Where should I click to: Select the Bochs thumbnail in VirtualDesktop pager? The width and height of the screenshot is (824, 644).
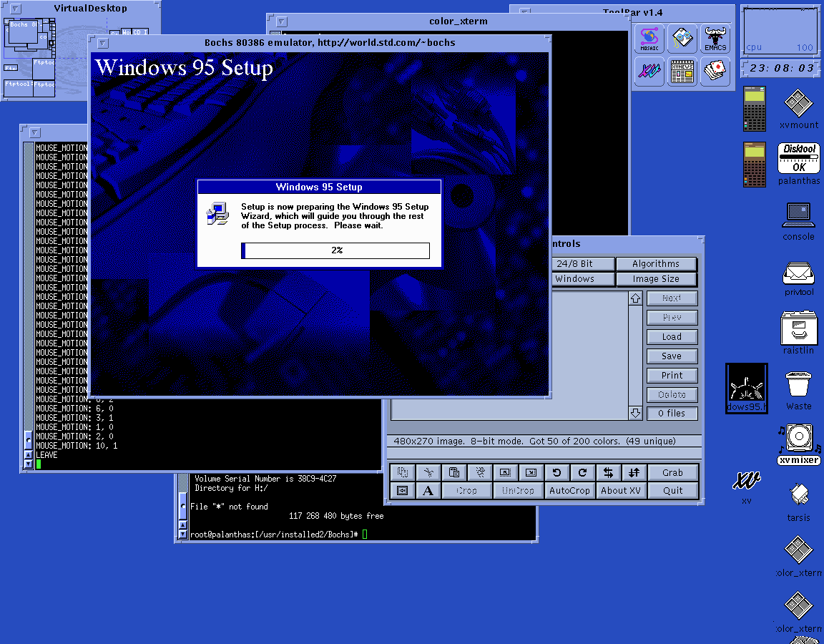click(x=24, y=33)
